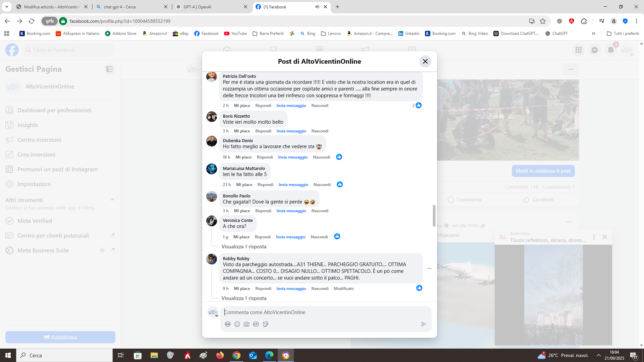Send message to Dubenka Denis via Invia messaggio

pyautogui.click(x=293, y=157)
